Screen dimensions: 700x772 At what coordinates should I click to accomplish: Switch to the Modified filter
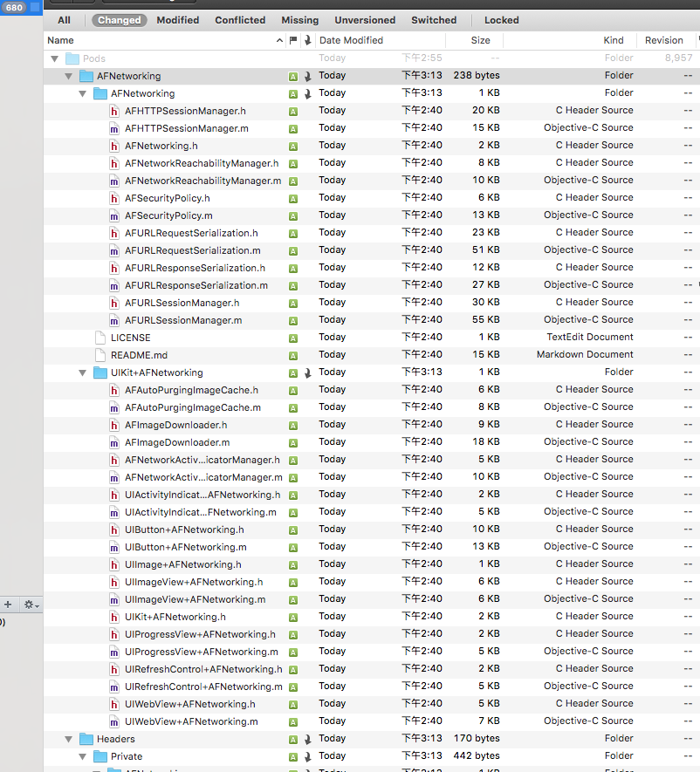coord(178,20)
